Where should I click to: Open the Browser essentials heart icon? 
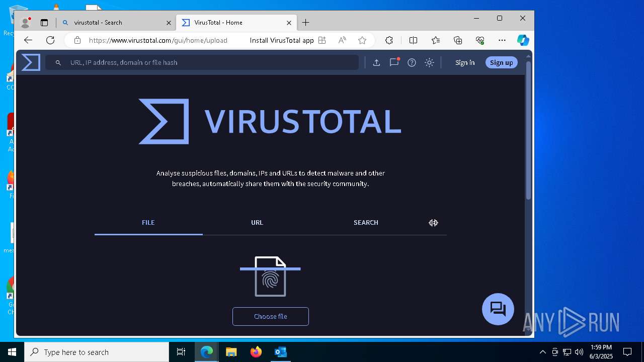480,40
